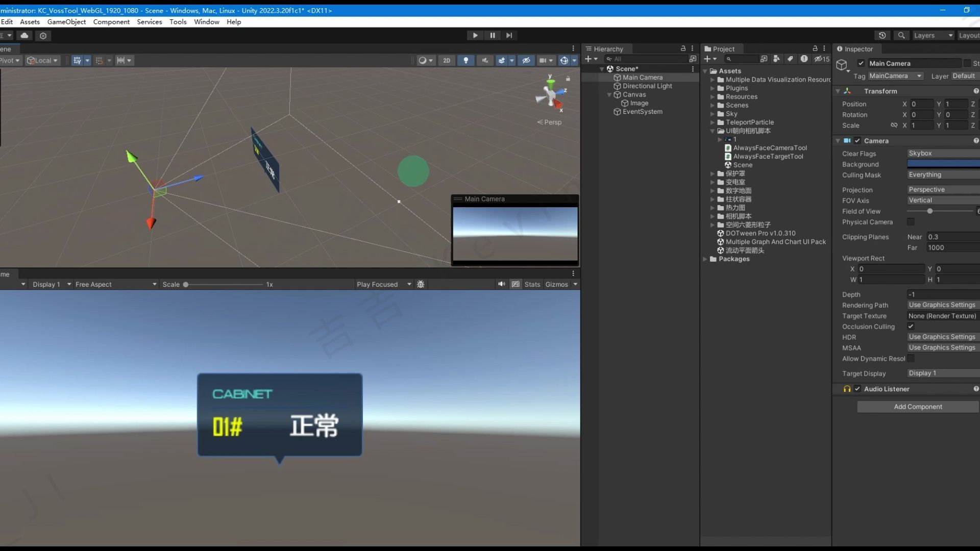Open the Layers dropdown in the top toolbar
The width and height of the screenshot is (980, 551).
932,35
